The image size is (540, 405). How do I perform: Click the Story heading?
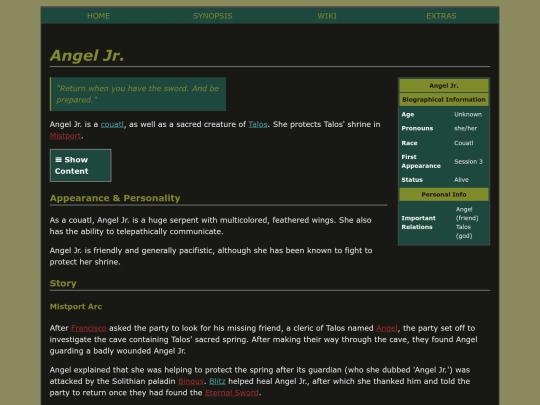(63, 283)
